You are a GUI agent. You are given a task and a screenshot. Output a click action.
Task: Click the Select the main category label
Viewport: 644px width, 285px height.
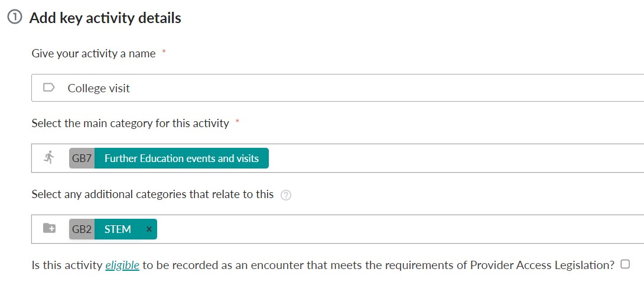point(130,124)
